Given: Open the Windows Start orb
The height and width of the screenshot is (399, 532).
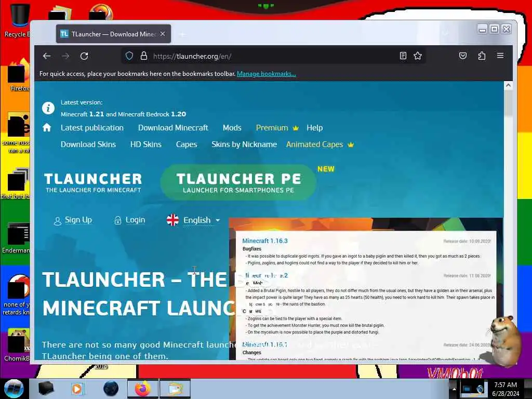Looking at the screenshot, I should coord(14,389).
